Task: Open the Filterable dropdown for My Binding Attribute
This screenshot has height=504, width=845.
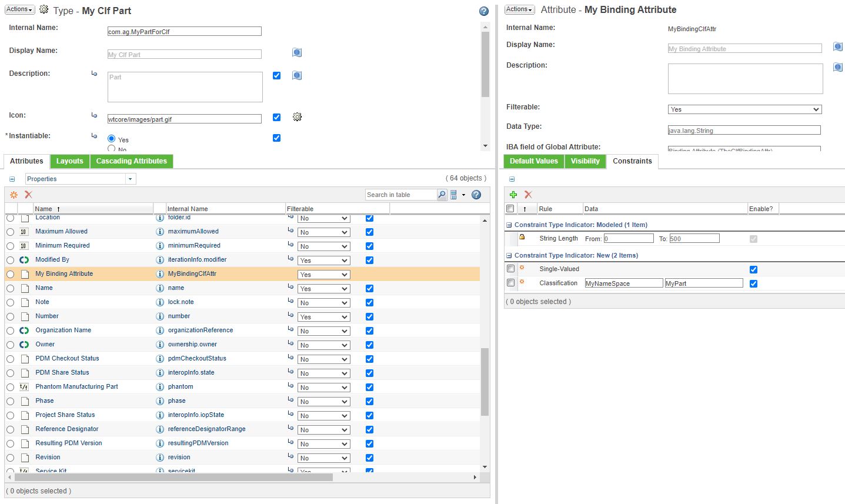Action: [x=323, y=274]
